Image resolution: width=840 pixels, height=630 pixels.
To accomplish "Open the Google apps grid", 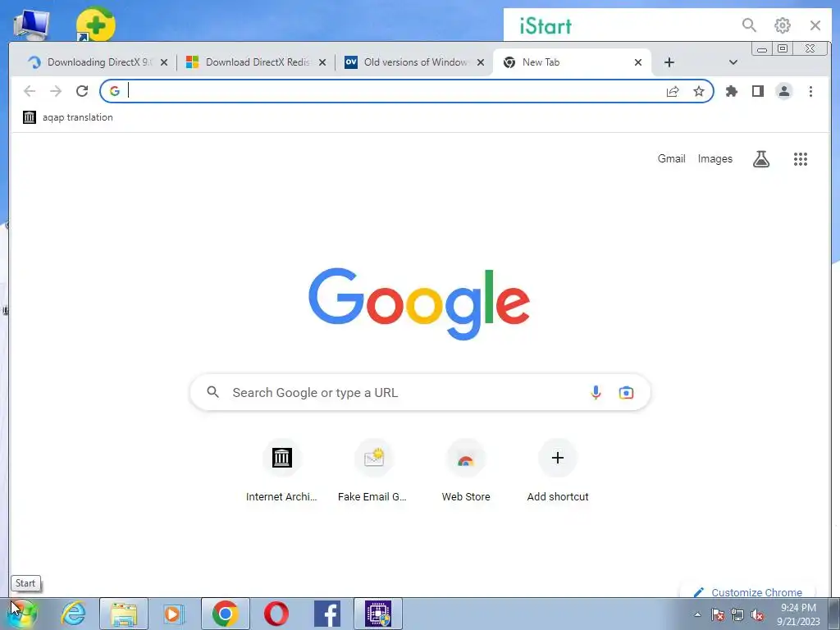I will pos(801,159).
